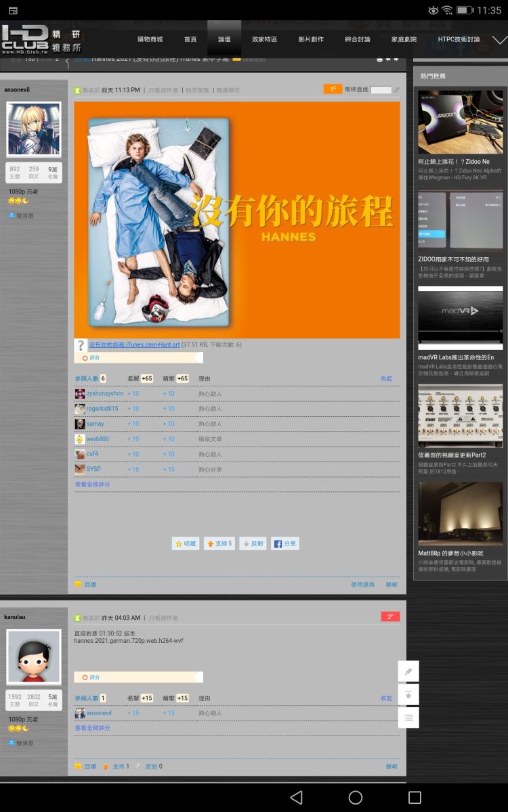Click 支持 1 in kanulau's post
Screen dimensions: 508x812
[x=116, y=767]
